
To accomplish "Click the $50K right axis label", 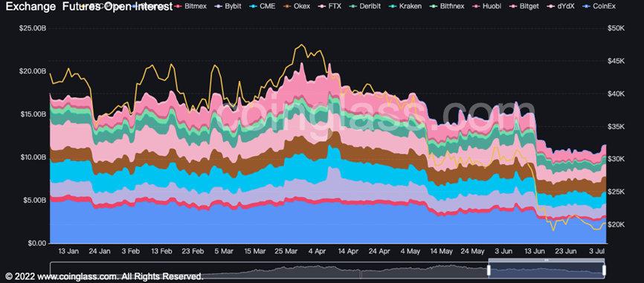I will click(x=616, y=28).
